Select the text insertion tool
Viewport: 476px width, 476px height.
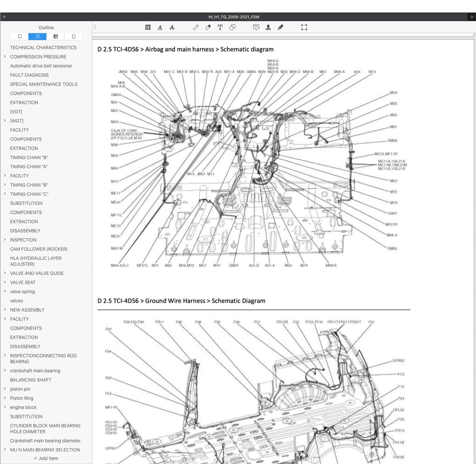pos(220,27)
